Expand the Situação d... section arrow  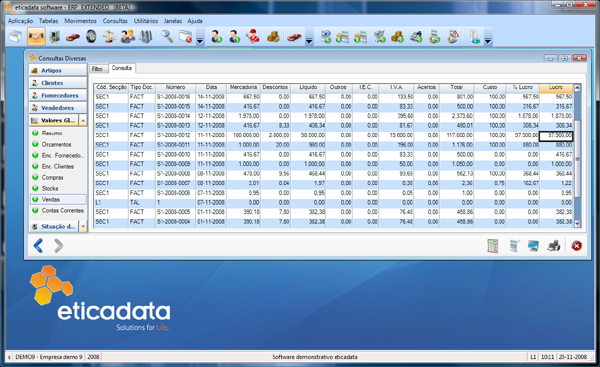[83, 227]
